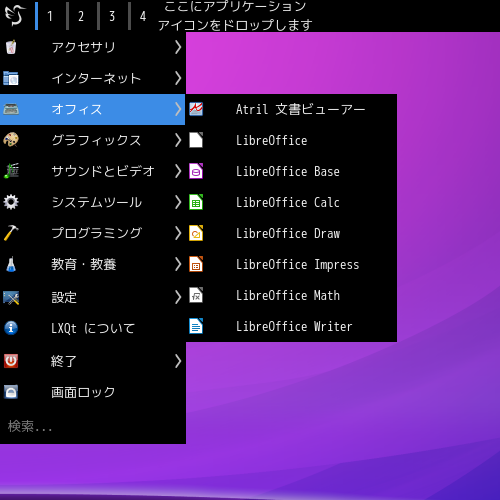Click the グラフィックス palette icon
The width and height of the screenshot is (500, 500).
(11, 140)
